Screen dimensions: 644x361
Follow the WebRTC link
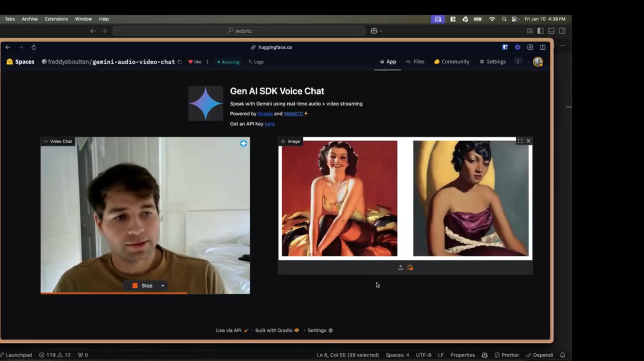tap(293, 114)
